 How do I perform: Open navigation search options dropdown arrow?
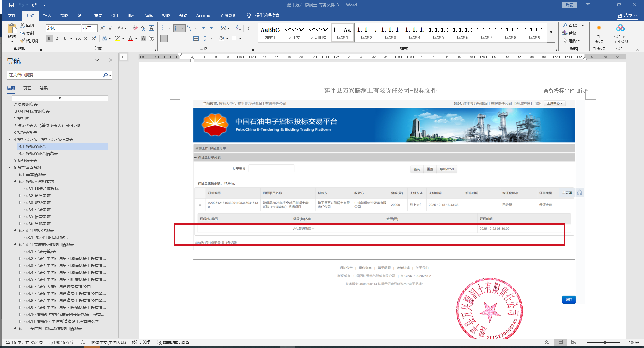110,75
